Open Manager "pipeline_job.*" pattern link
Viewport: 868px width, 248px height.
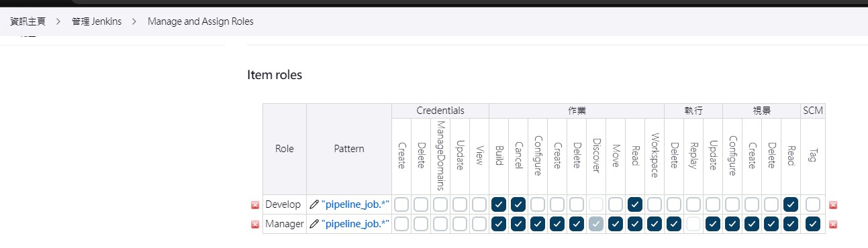(x=355, y=224)
